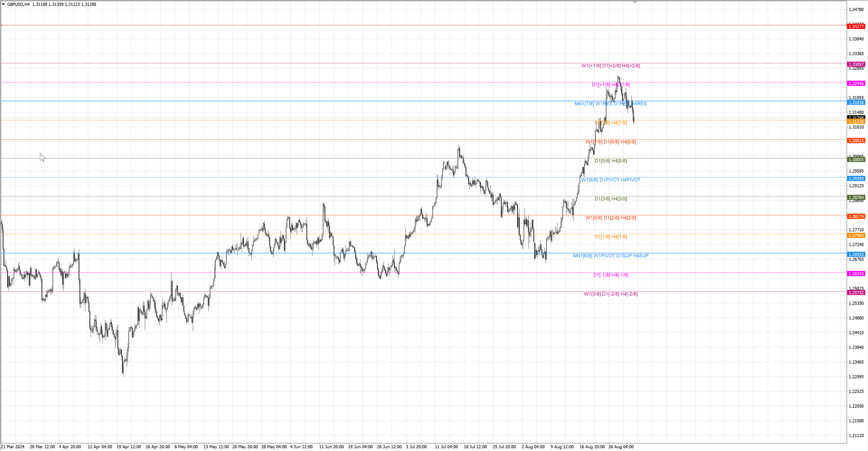This screenshot has width=868, height=451.
Task: Click the blue 1.31836 price label
Action: (856, 102)
